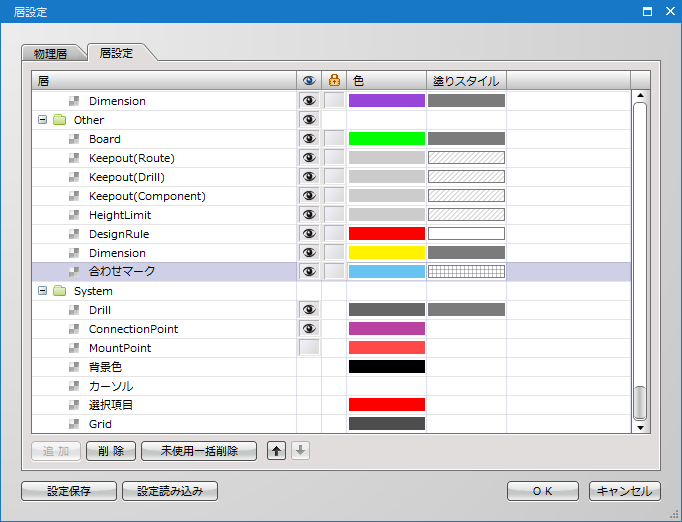682x522 pixels.
Task: Click the 未使用一括削除 button
Action: point(199,451)
